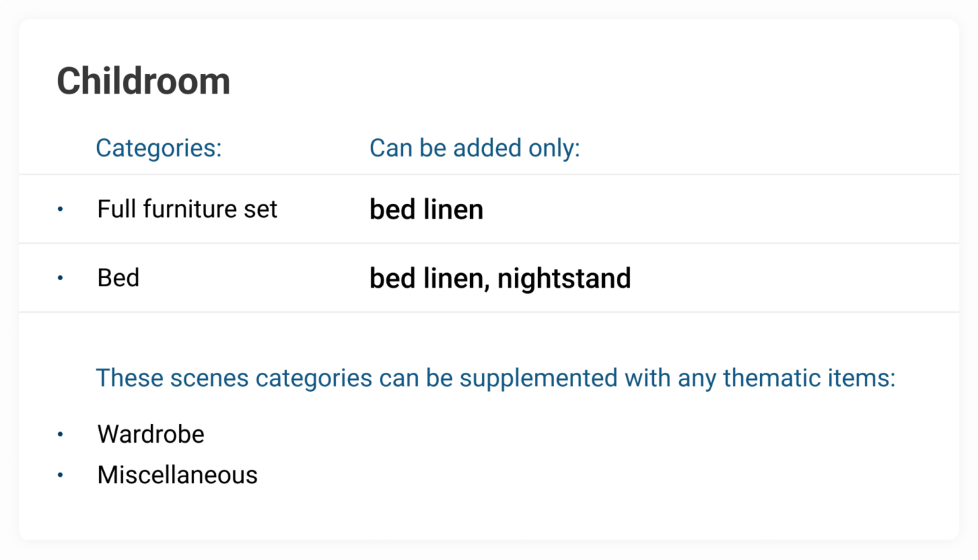Screen dimensions: 978x560
Task: Click the Childroom heading
Action: point(143,82)
